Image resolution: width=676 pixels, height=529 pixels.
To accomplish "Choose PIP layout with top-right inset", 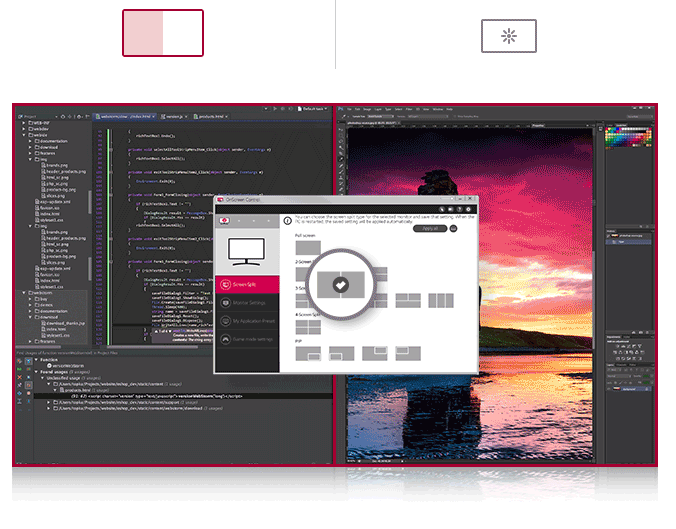I will pos(374,354).
